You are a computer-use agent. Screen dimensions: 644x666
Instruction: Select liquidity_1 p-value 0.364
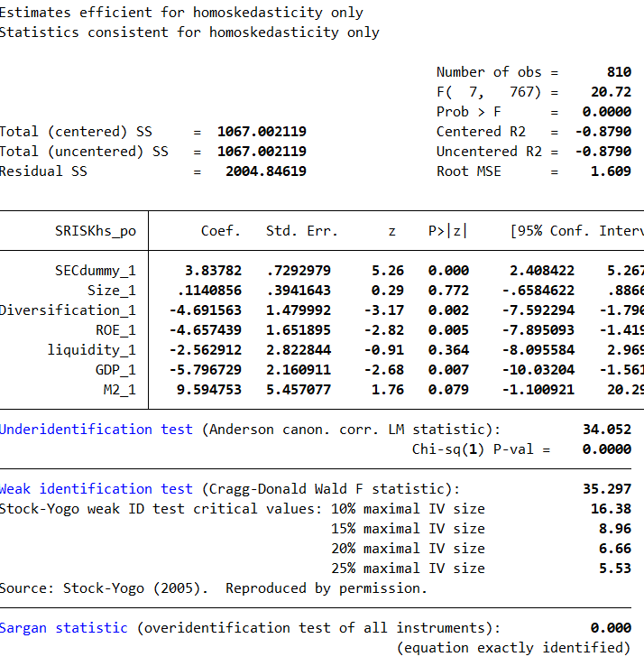pos(448,350)
